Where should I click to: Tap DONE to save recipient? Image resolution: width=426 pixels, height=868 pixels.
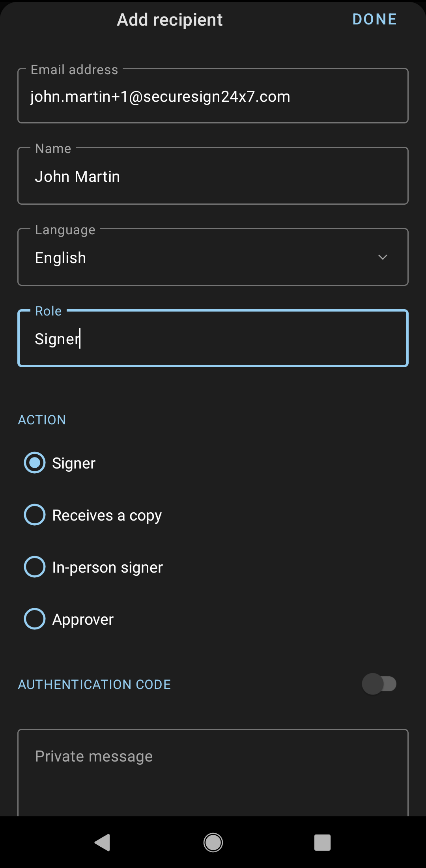(x=374, y=19)
